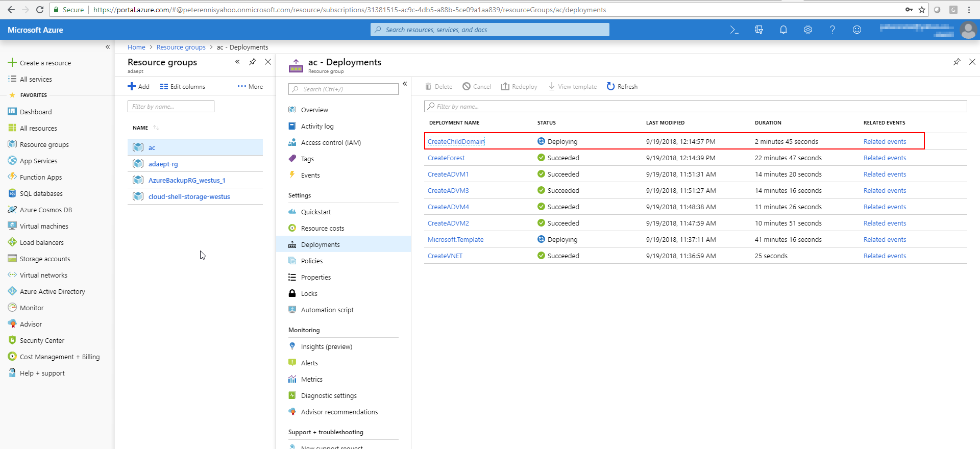Open Activity log in the resource menu
The width and height of the screenshot is (980, 449).
[317, 126]
